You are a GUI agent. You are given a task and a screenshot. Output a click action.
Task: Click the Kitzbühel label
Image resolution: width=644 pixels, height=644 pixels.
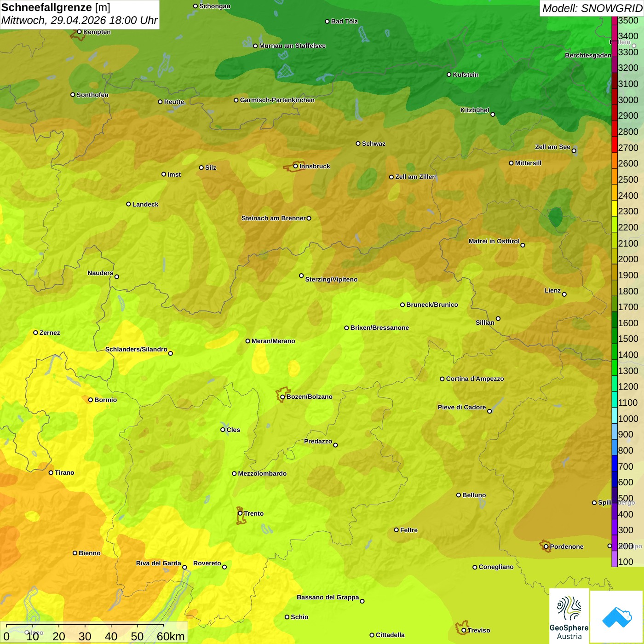coord(475,110)
